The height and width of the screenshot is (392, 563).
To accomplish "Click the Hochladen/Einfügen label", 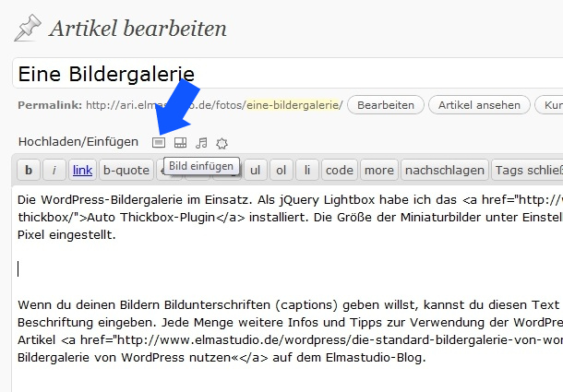I will pos(78,142).
